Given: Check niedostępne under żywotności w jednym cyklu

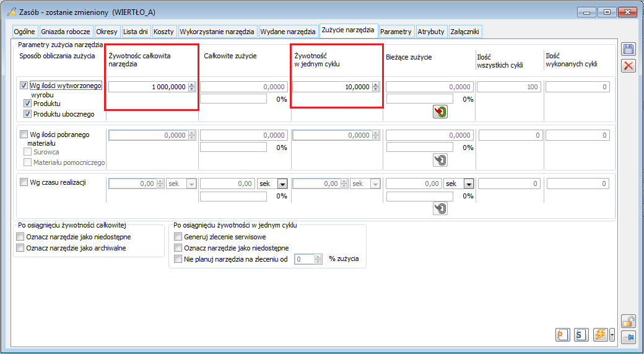Looking at the screenshot, I should point(178,248).
